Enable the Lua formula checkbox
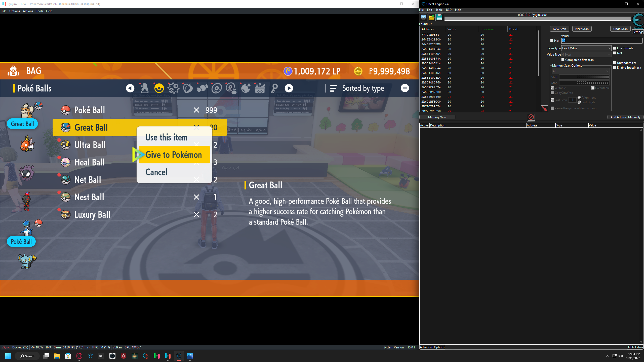This screenshot has height=362, width=644. (x=615, y=48)
